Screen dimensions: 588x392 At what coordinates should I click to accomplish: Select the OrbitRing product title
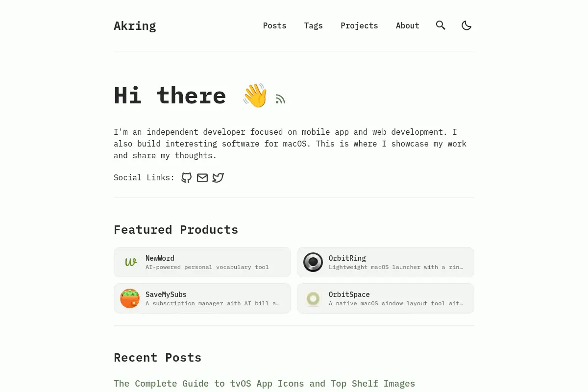[347, 258]
